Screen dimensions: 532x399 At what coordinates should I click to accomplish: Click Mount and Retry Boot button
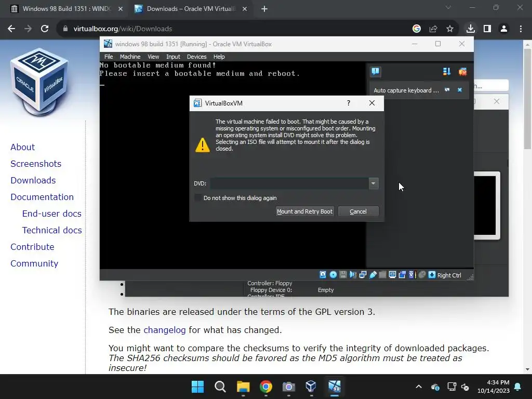click(x=304, y=211)
